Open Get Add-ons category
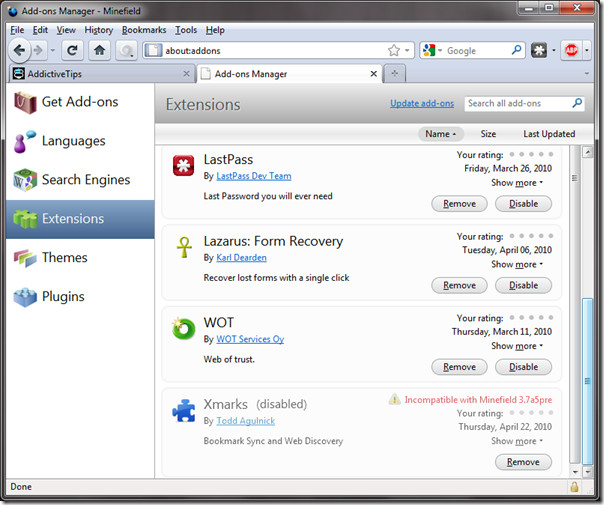This screenshot has width=604, height=505. pos(80,102)
